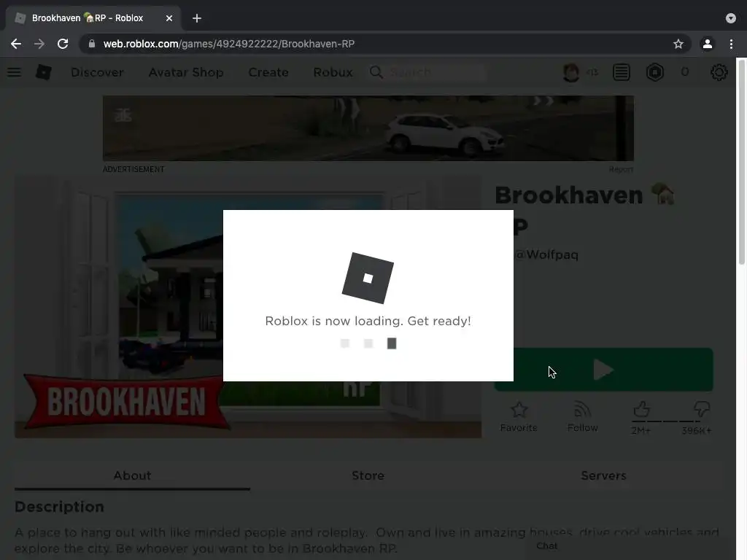Close the Brookhaven RP tab
The width and height of the screenshot is (747, 560).
(x=169, y=18)
